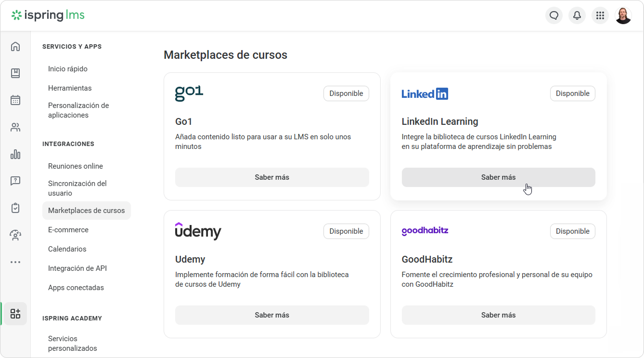Click Saber más on the Udemy card
Viewport: 644px width, 358px height.
click(x=272, y=315)
